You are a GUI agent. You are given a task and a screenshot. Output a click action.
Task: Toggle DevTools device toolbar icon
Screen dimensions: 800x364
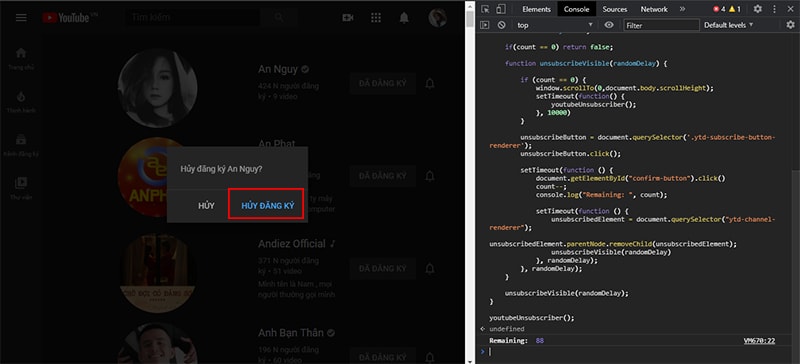501,9
